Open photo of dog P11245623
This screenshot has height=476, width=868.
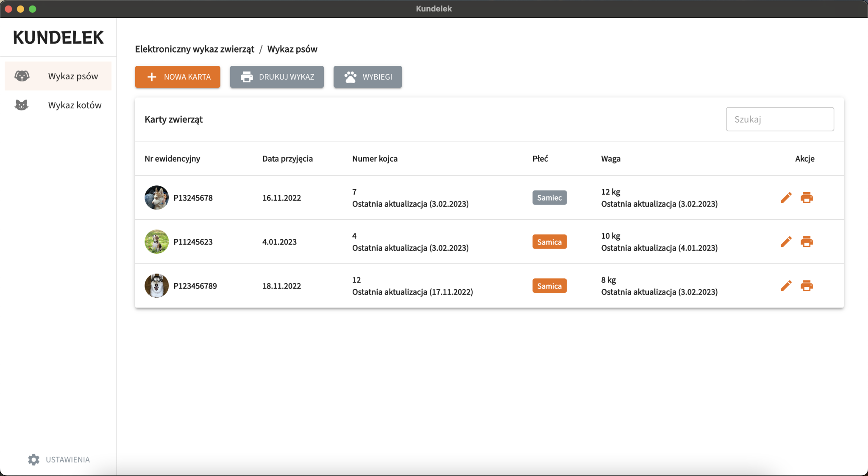tap(156, 242)
